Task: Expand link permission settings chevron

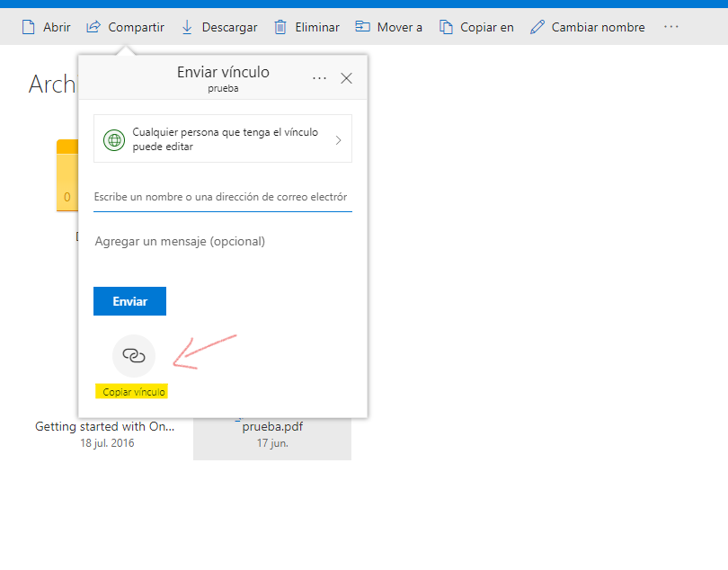Action: click(339, 140)
